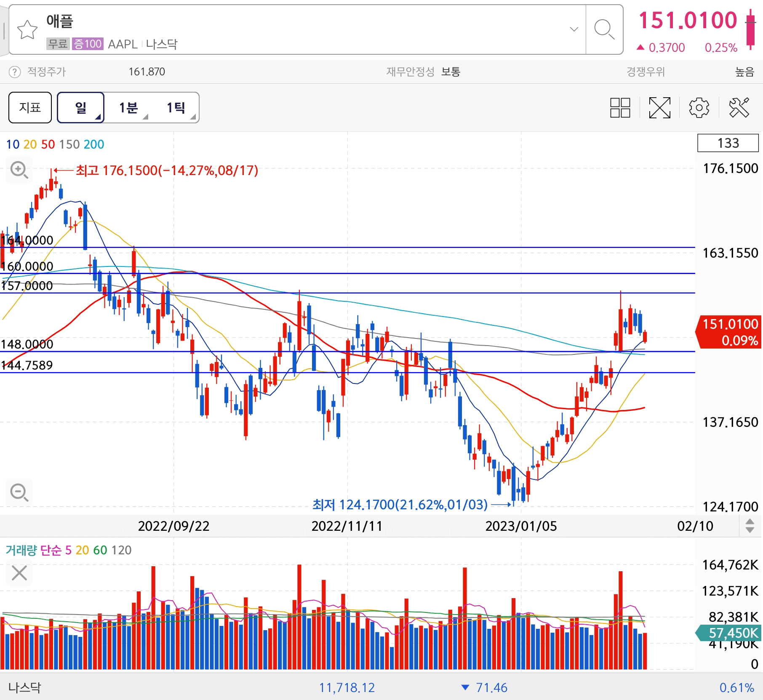Click the 02/10 date label
Image resolution: width=763 pixels, height=700 pixels.
[695, 526]
